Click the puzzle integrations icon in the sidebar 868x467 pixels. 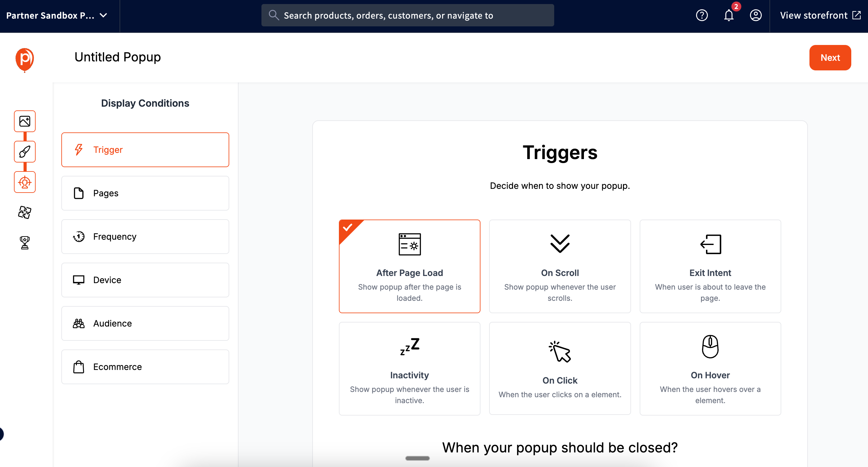click(x=24, y=212)
